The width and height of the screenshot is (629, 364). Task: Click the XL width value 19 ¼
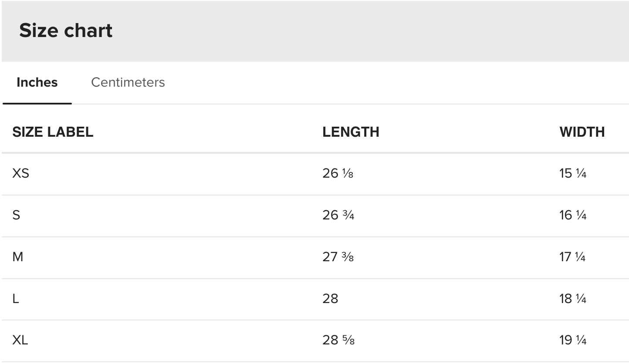coord(573,340)
